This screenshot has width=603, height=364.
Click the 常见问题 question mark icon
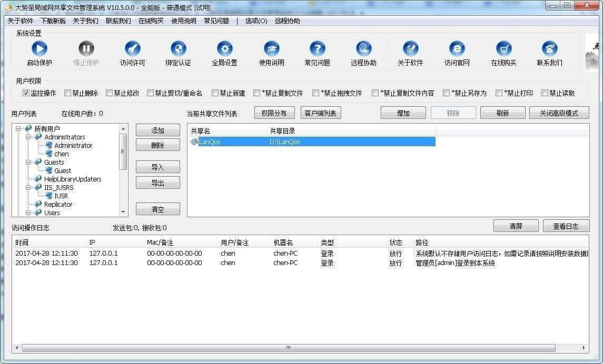pos(317,49)
